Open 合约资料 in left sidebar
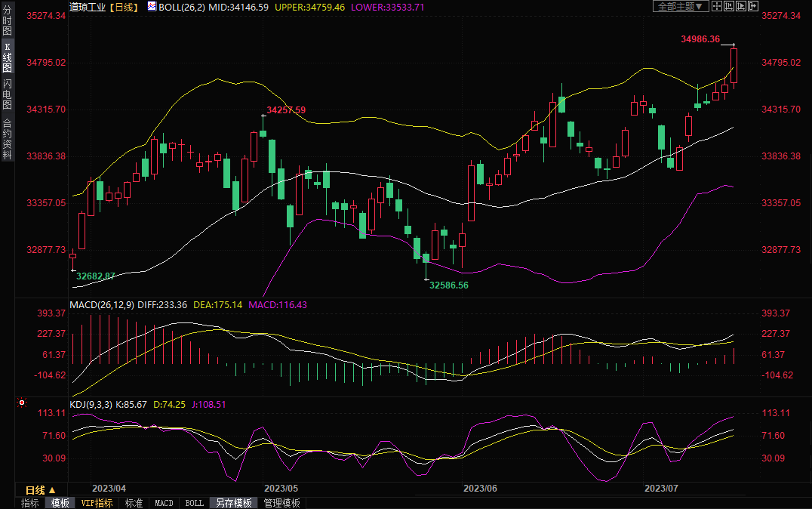The image size is (812, 509). (7, 139)
